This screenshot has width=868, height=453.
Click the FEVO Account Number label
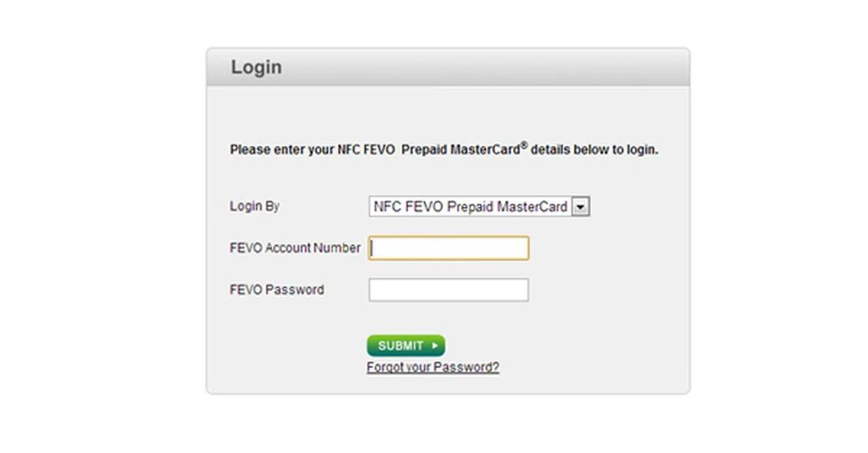[294, 248]
